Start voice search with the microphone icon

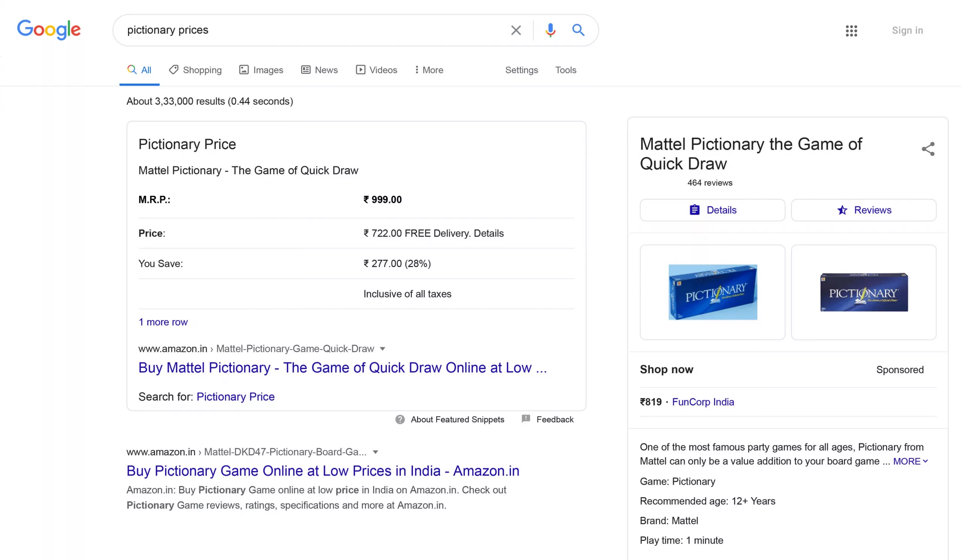pos(550,30)
